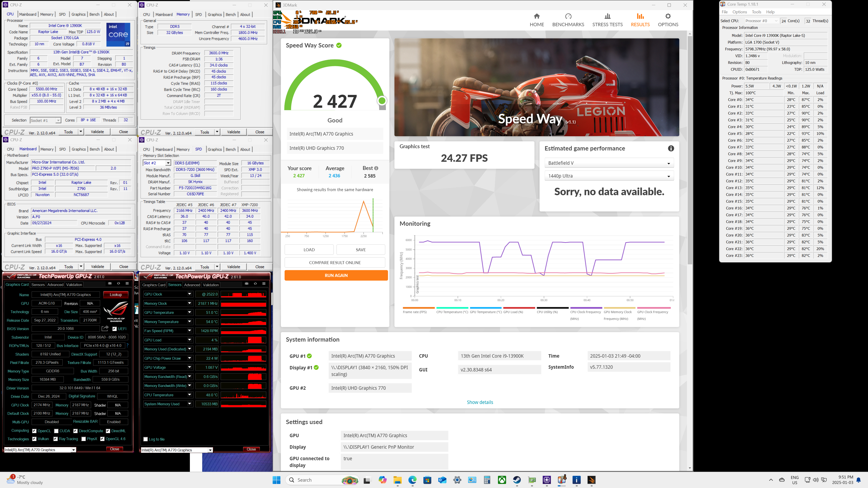Expand the GPU Clock sensor dropdown in GPU-Z
The image size is (868, 488).
[189, 294]
